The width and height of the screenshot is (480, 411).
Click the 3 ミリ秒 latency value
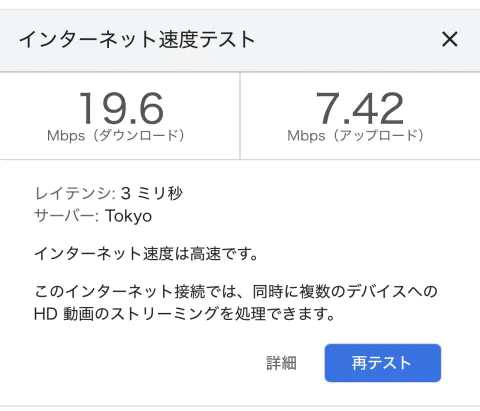click(152, 193)
